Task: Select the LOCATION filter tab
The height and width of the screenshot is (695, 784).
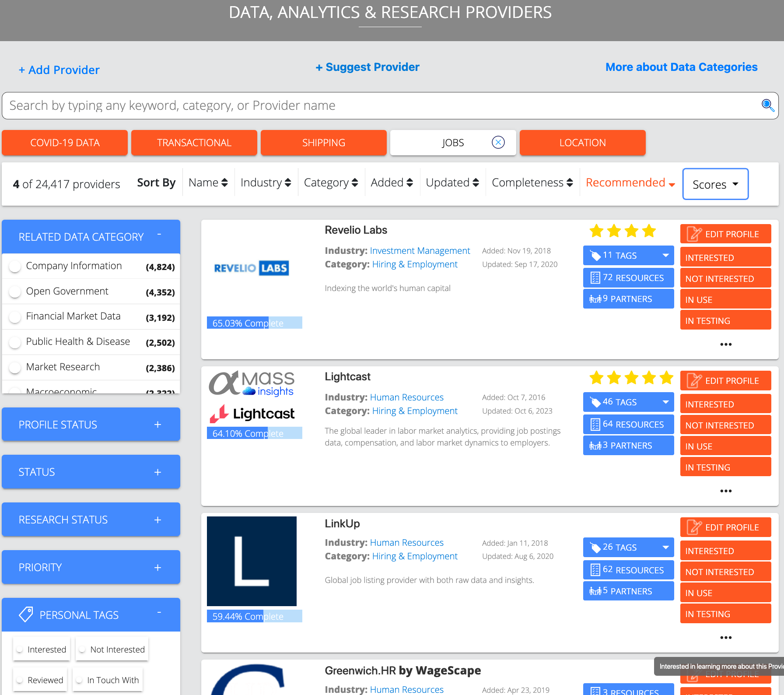Action: click(x=583, y=143)
